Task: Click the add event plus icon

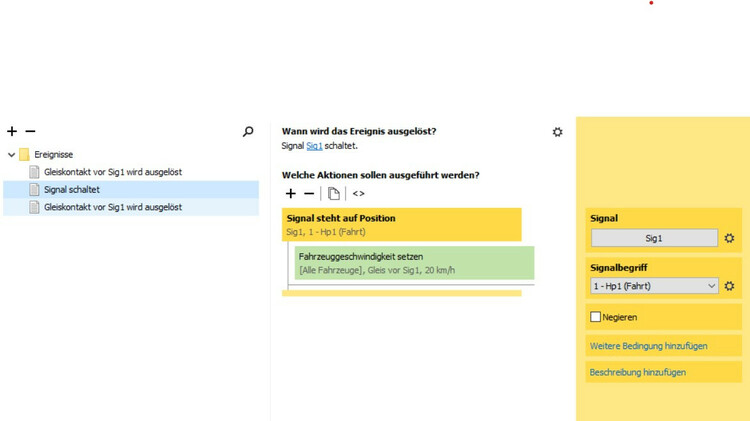Action: (x=12, y=131)
